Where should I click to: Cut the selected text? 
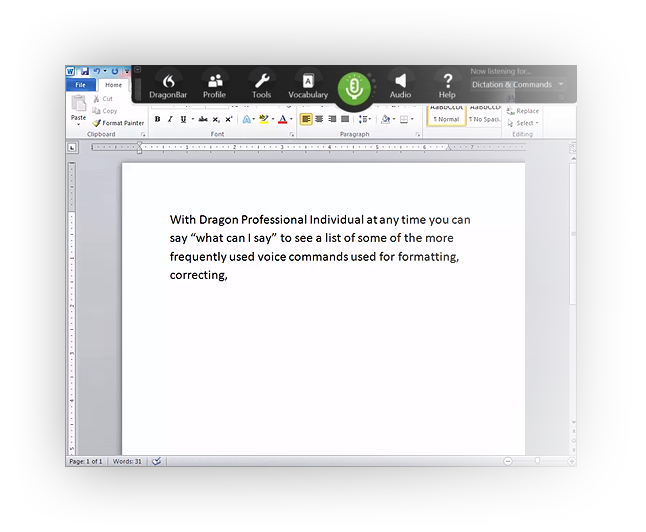[103, 98]
